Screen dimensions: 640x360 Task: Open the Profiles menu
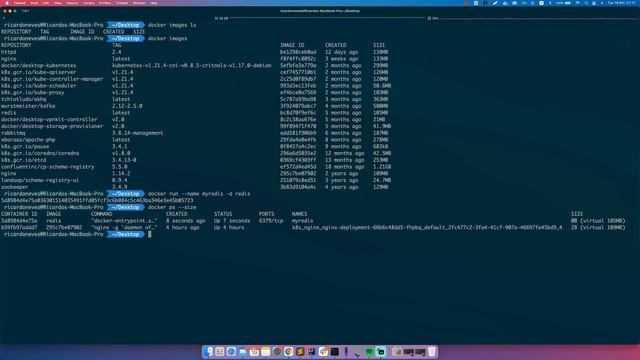(x=105, y=3)
